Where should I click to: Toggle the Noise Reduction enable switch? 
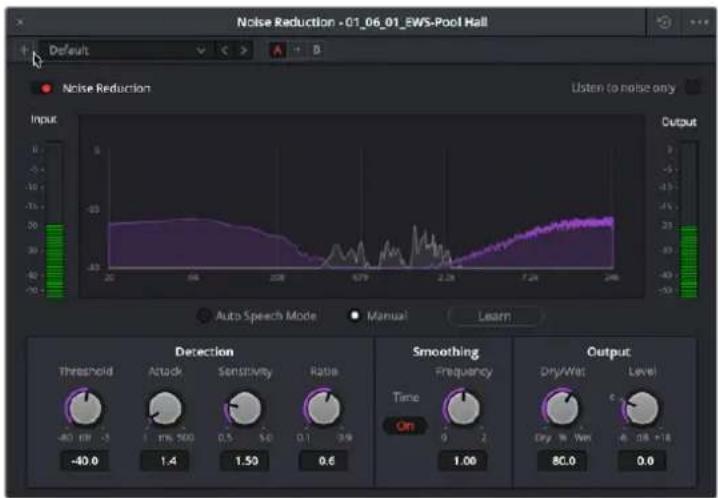tap(43, 88)
